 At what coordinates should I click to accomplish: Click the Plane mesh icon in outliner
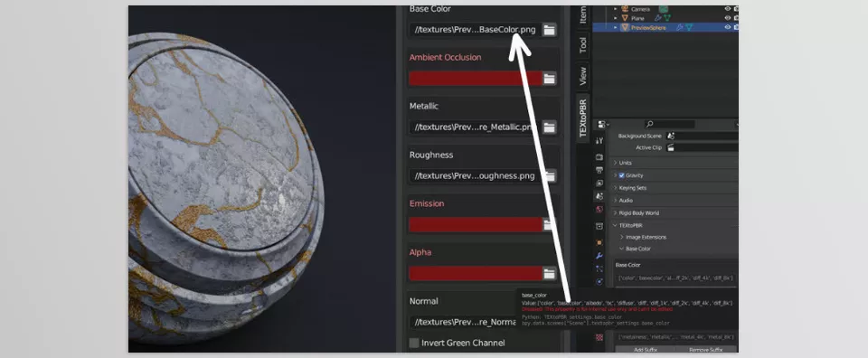[x=625, y=18]
